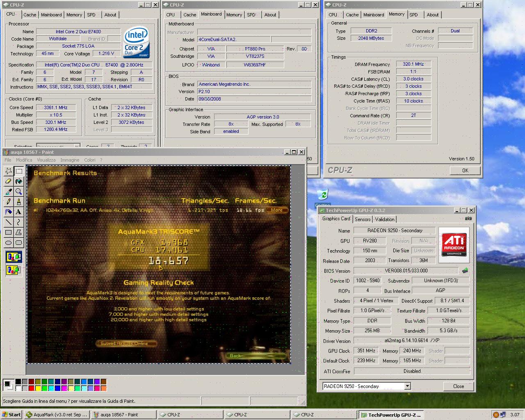Switch to Cache tab in left CPU-Z window

(x=30, y=15)
